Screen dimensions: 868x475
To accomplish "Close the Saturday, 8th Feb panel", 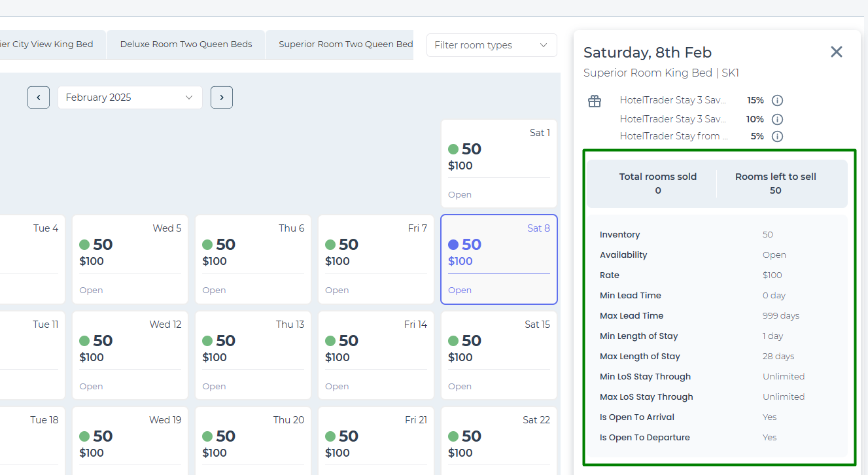I will tap(836, 52).
